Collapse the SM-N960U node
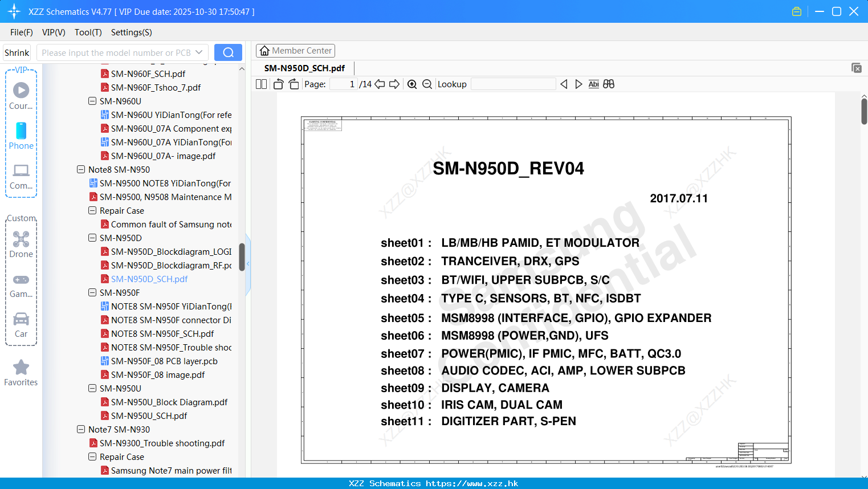This screenshot has height=489, width=868. point(92,101)
